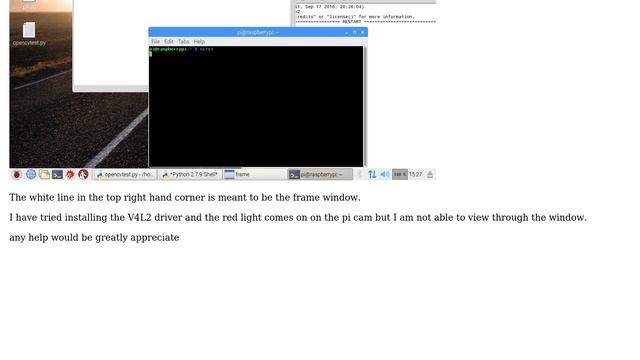The width and height of the screenshot is (640, 360).
Task: Switch to Python 2.7.9 Shell taskbar window
Action: (x=190, y=174)
